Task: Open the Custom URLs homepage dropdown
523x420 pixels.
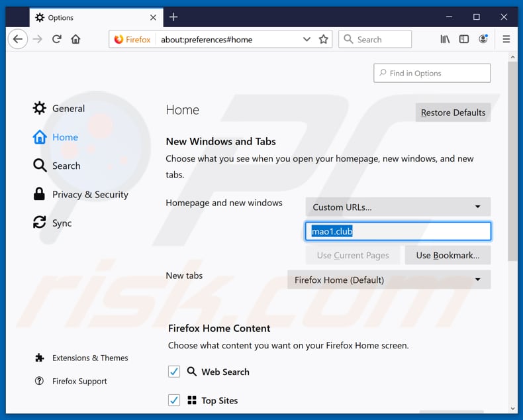Action: click(398, 207)
